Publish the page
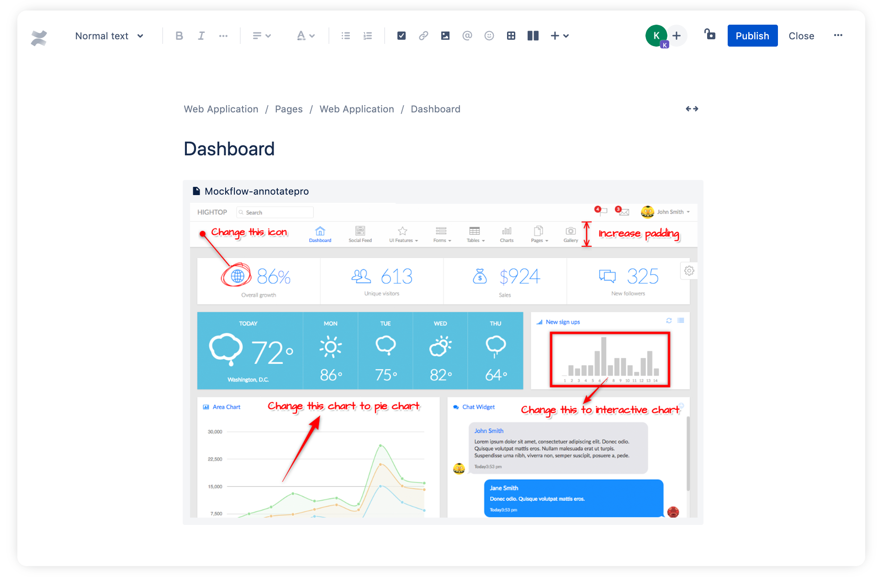The image size is (883, 588). pyautogui.click(x=752, y=36)
